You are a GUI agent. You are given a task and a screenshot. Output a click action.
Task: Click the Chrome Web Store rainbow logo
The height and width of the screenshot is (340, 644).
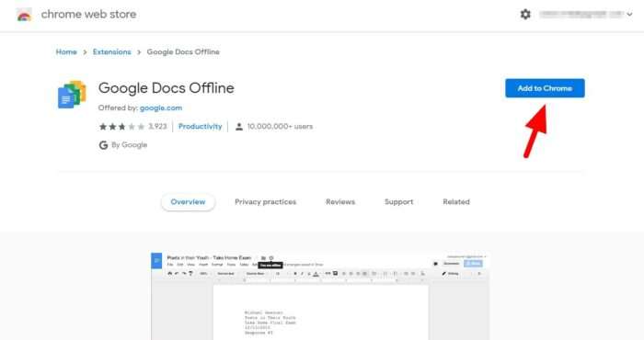pos(24,15)
